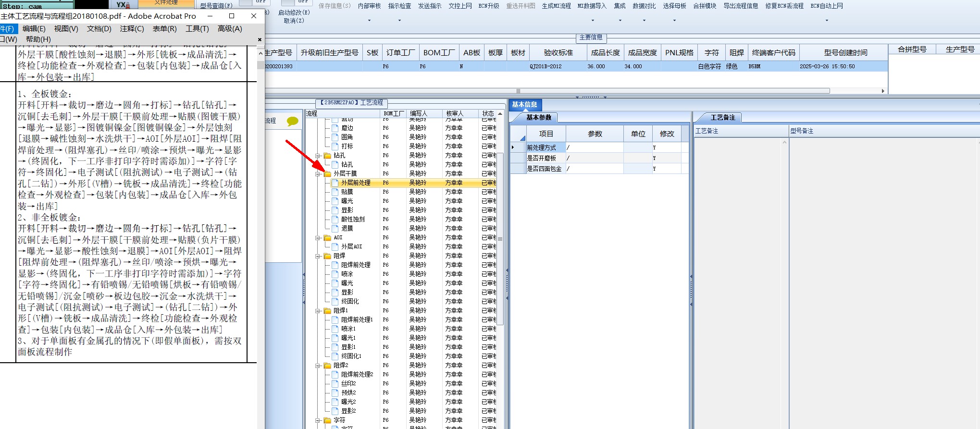Click the 导出流程信息 button
Viewport: 980px width, 429px height.
coord(741,6)
